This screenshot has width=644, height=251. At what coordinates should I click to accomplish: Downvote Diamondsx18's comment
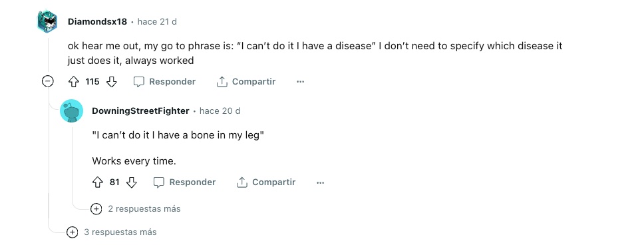tap(111, 82)
